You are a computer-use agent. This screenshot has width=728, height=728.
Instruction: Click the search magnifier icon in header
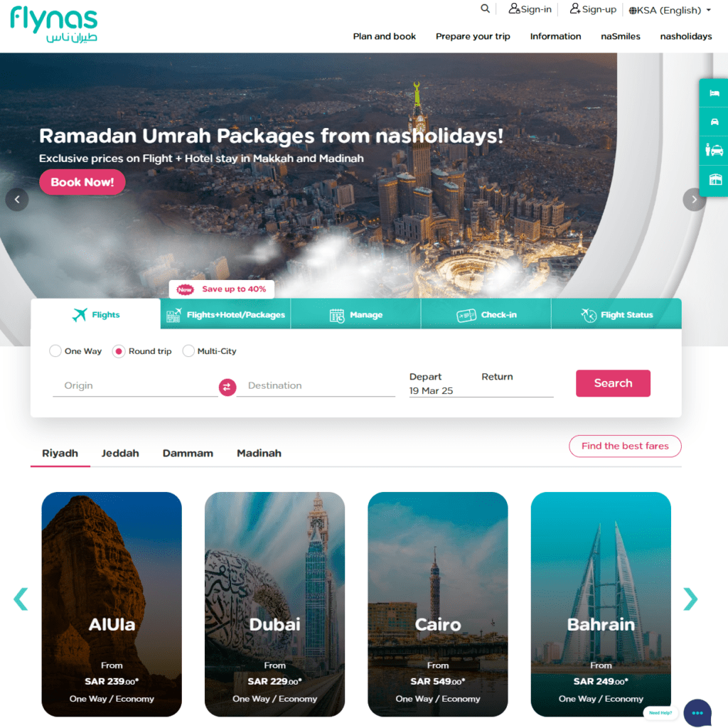[485, 9]
